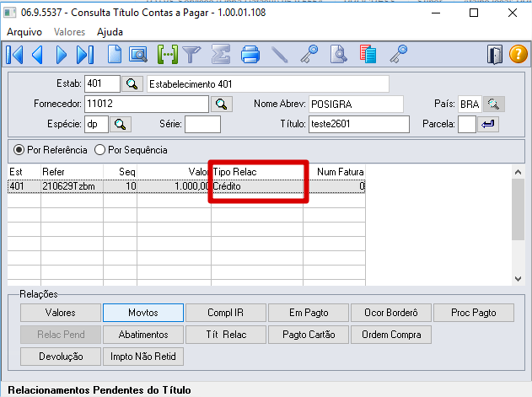Open the Espécie lookup magnifier

pos(120,124)
